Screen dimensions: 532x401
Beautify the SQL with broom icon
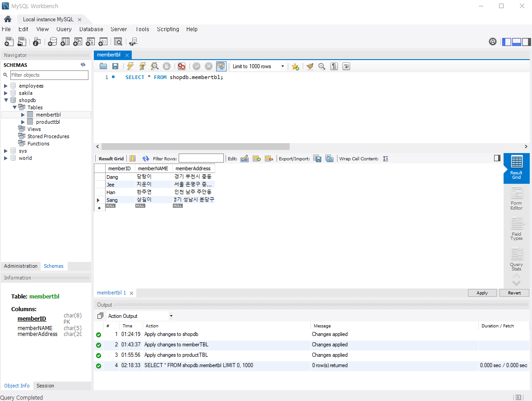(x=310, y=66)
